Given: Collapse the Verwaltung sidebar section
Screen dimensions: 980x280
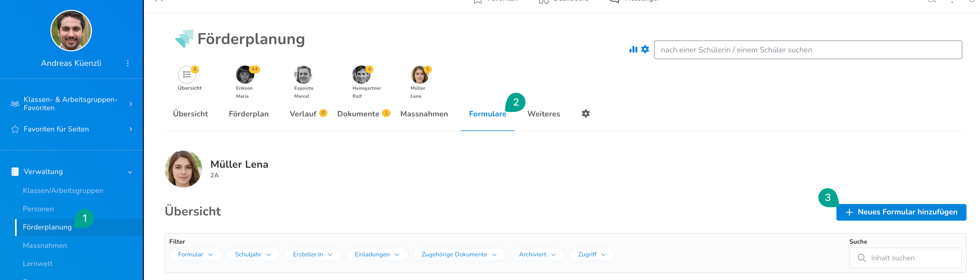Looking at the screenshot, I should pos(130,172).
